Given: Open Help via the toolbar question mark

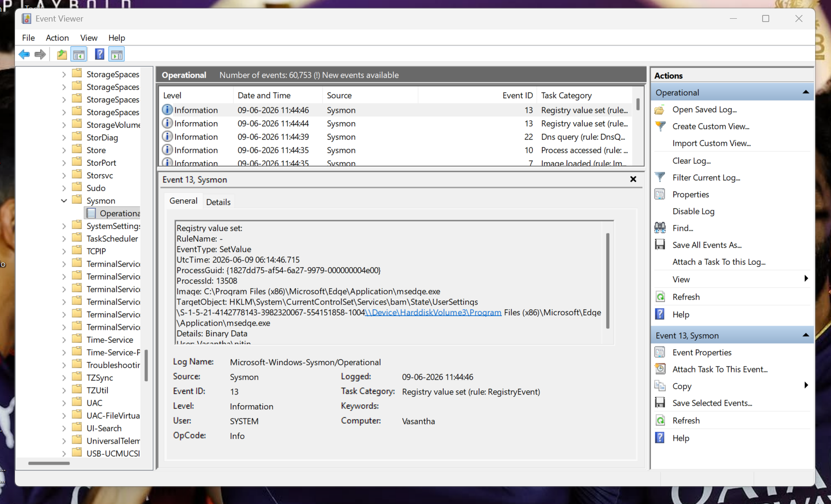Looking at the screenshot, I should pyautogui.click(x=99, y=54).
